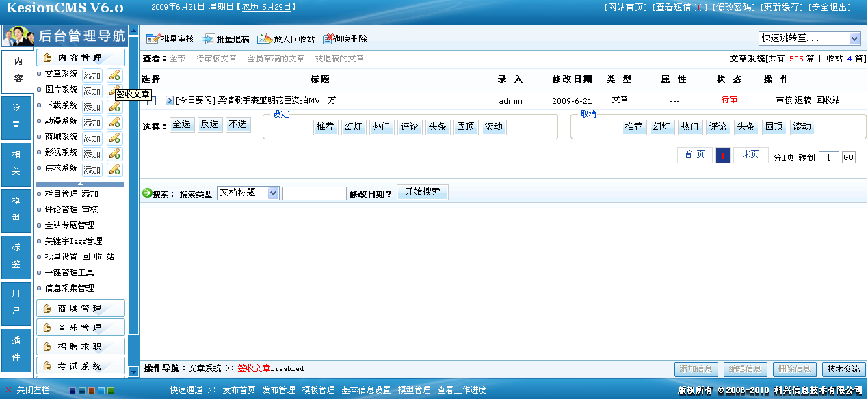The image size is (868, 399).
Task: Open the 快速跳转至 dropdown
Action: [808, 38]
